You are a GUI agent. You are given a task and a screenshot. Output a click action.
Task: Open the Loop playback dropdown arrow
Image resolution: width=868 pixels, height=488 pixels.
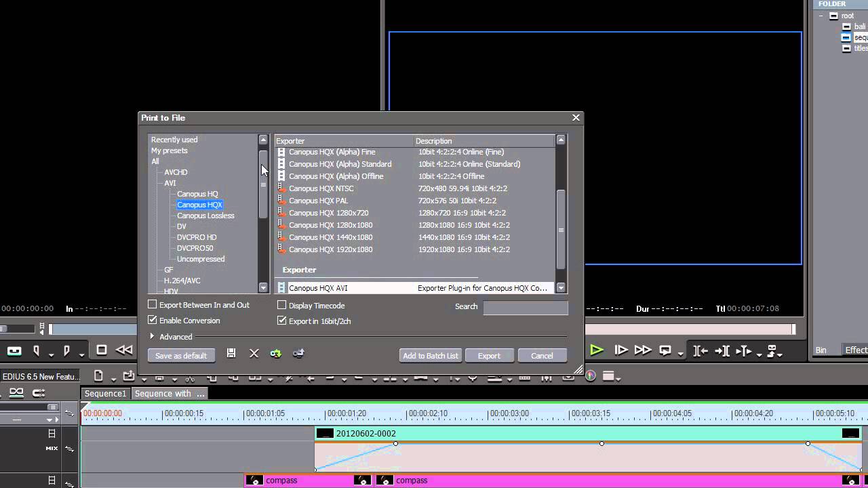tap(680, 354)
